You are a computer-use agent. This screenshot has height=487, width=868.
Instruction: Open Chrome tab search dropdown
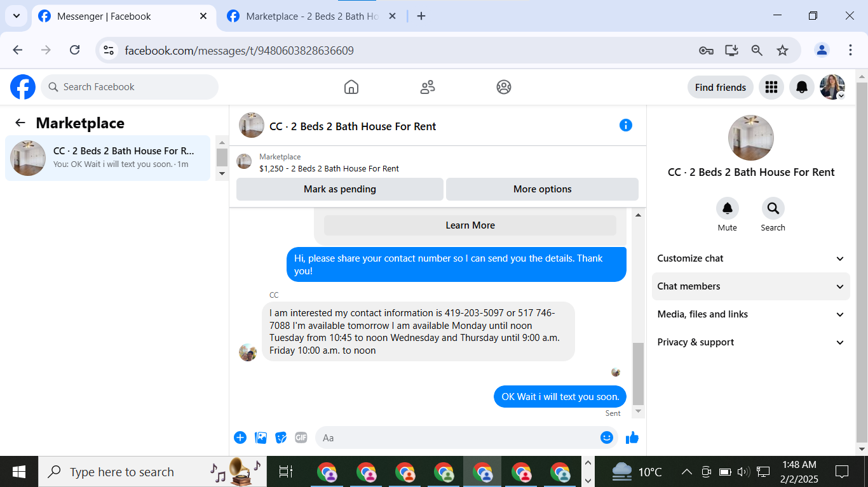point(16,17)
